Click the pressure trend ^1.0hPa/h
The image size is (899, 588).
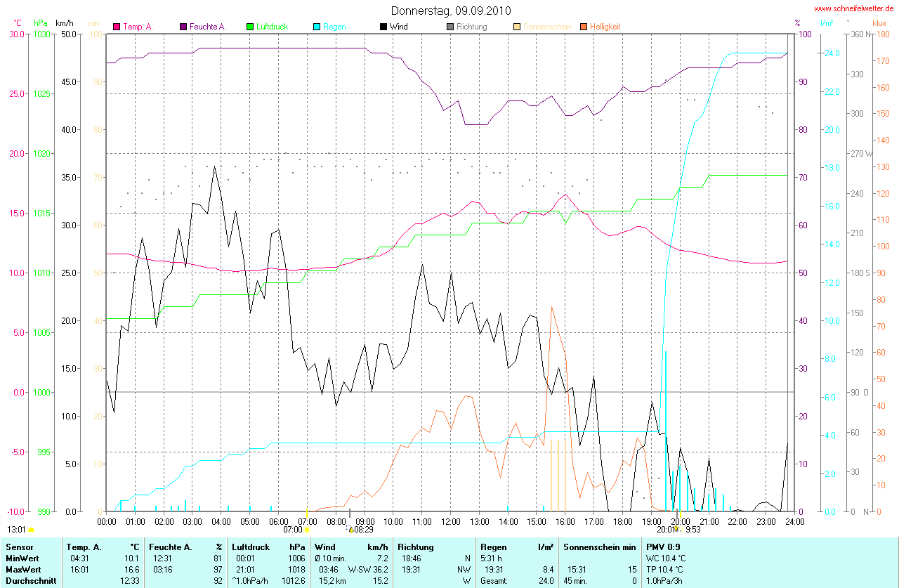pos(251,580)
